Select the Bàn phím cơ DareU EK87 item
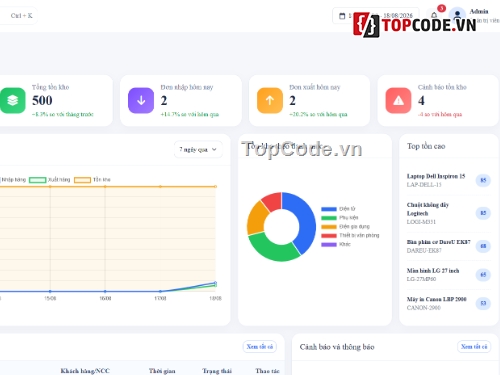Viewport: 500px width, 375px height. tap(449, 246)
